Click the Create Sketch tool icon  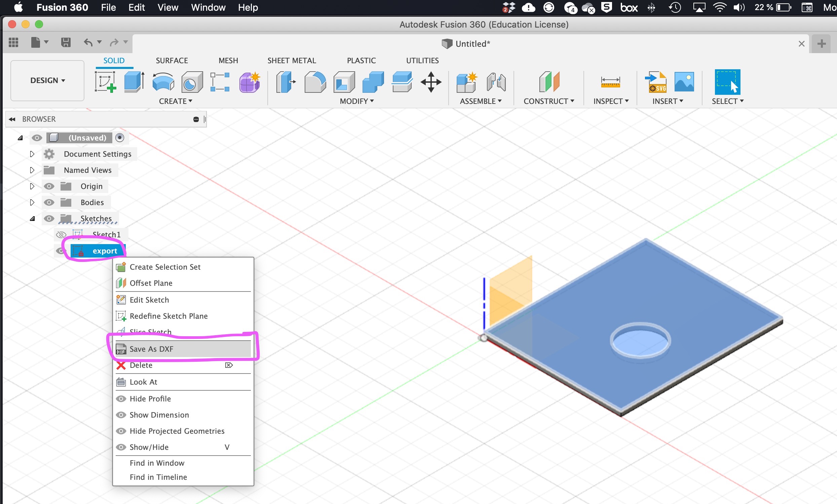click(105, 82)
